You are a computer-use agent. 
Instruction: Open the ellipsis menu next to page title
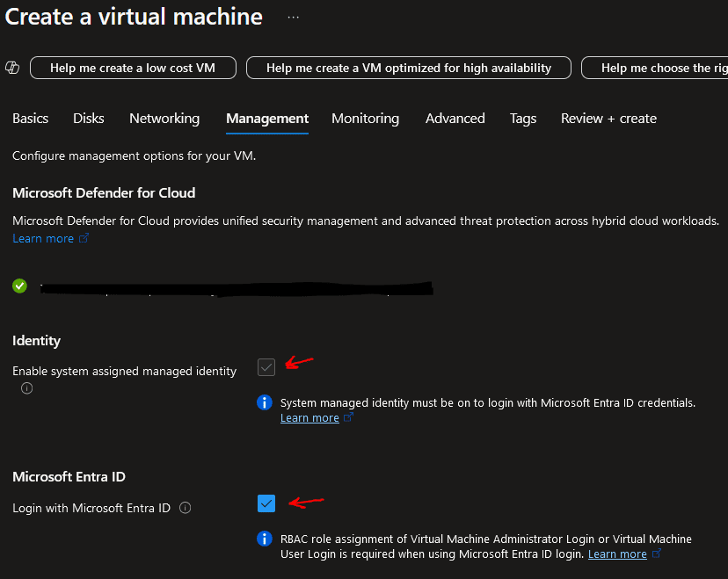[x=293, y=18]
